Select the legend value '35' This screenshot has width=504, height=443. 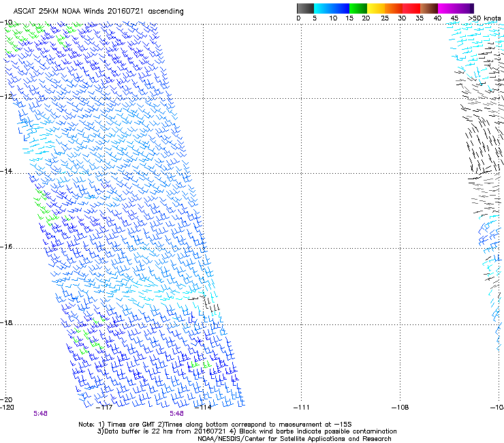pyautogui.click(x=420, y=18)
